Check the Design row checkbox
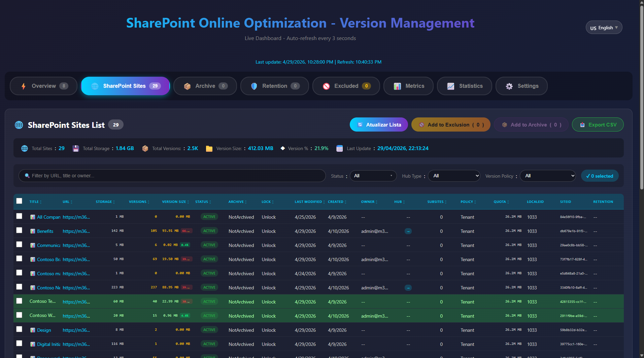This screenshot has height=358, width=644. point(19,329)
